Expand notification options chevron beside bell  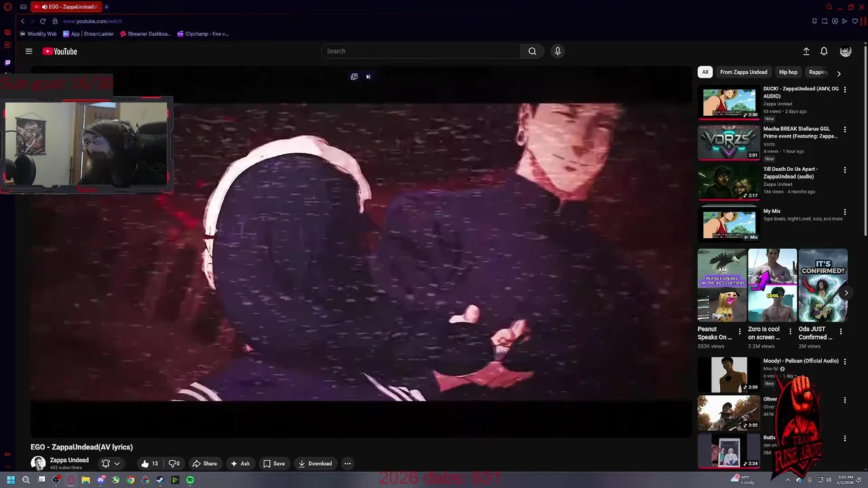[x=117, y=464]
